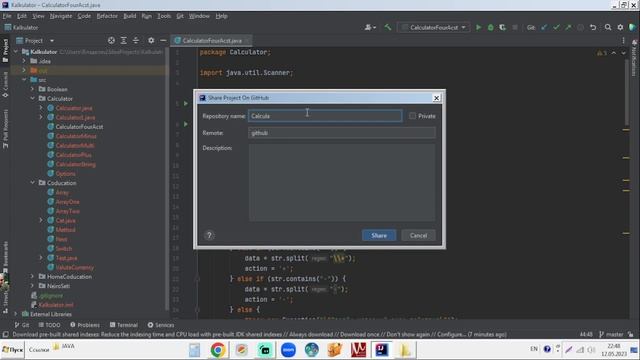Viewport: 640px width, 360px height.
Task: Open the code-with-me user icon dropdown
Action: [x=370, y=27]
